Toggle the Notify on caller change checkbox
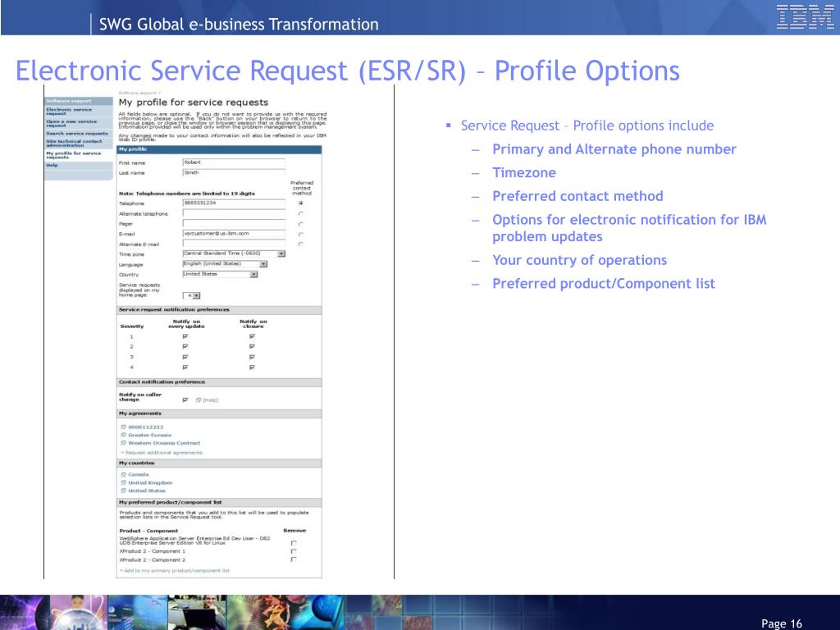 [x=185, y=400]
